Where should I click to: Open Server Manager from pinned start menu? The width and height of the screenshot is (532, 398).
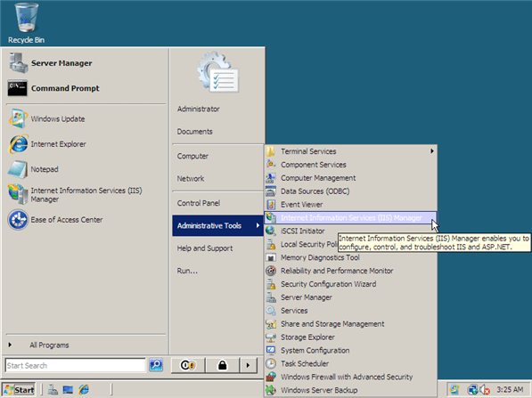point(50,63)
